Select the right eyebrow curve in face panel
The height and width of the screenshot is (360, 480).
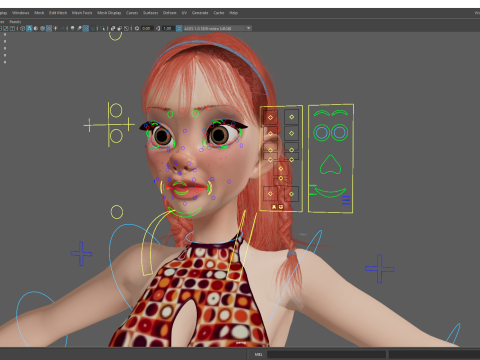coord(340,113)
